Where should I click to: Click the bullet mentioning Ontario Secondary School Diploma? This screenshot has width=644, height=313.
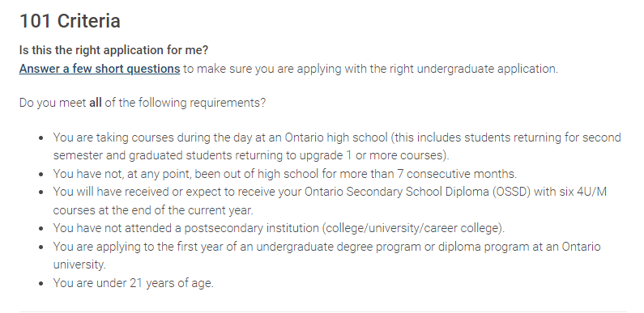(330, 201)
